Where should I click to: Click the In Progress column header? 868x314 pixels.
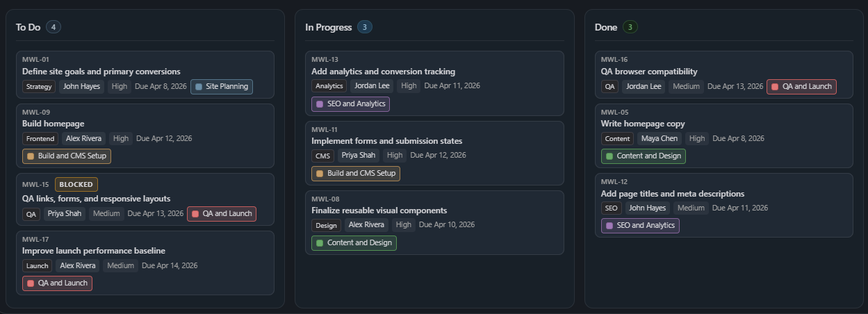(x=328, y=27)
